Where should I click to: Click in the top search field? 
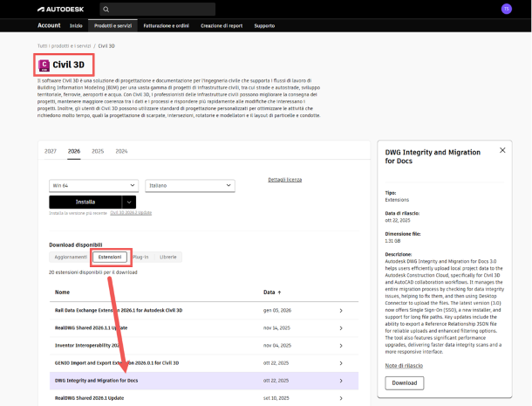pyautogui.click(x=158, y=10)
